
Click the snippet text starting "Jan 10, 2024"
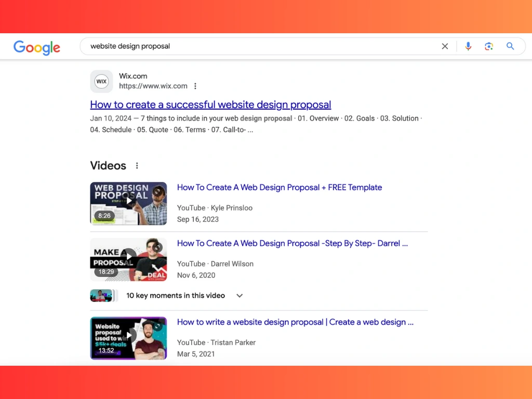(256, 124)
